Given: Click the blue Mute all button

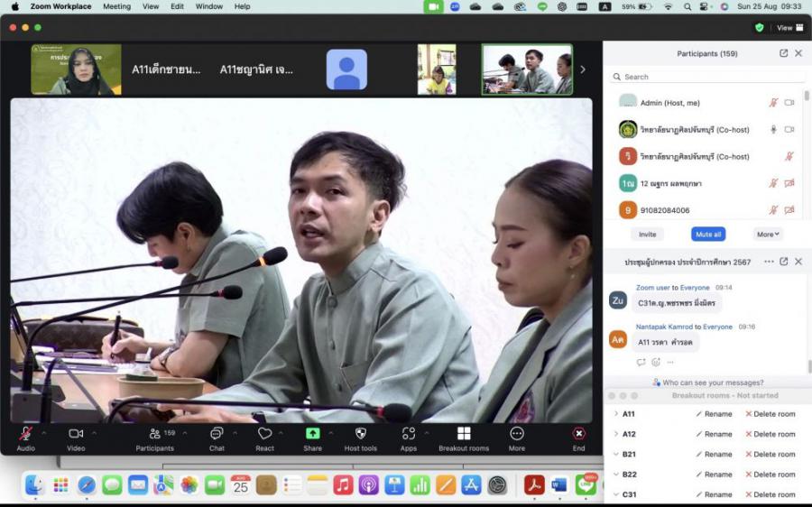Looking at the screenshot, I should (708, 234).
